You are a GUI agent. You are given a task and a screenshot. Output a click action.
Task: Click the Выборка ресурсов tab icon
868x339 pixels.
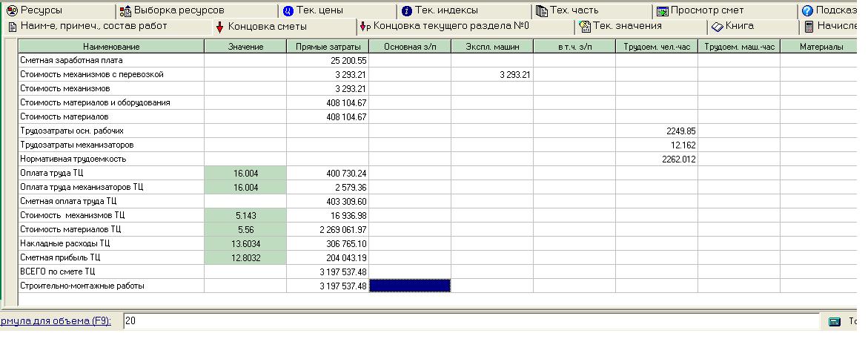[x=126, y=11]
